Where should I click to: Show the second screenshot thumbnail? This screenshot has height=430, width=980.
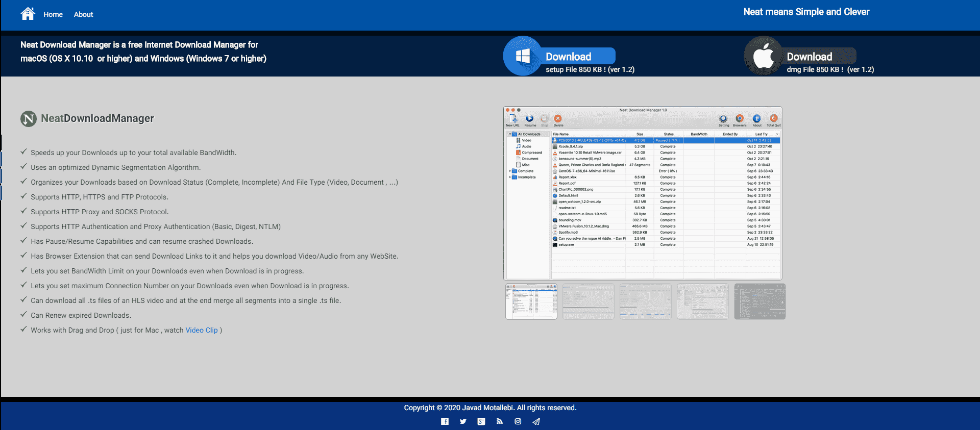588,301
